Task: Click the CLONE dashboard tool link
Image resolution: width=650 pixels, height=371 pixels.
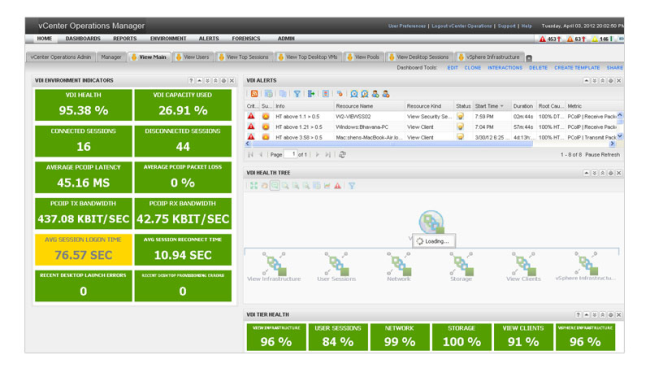Action: pos(473,68)
